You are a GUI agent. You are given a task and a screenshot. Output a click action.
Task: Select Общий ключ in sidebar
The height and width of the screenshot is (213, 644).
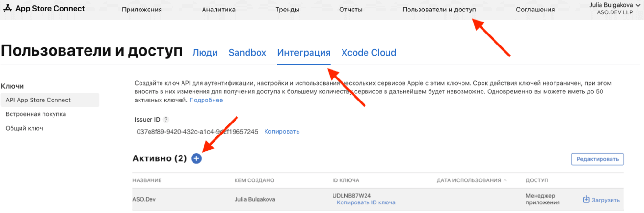click(24, 128)
